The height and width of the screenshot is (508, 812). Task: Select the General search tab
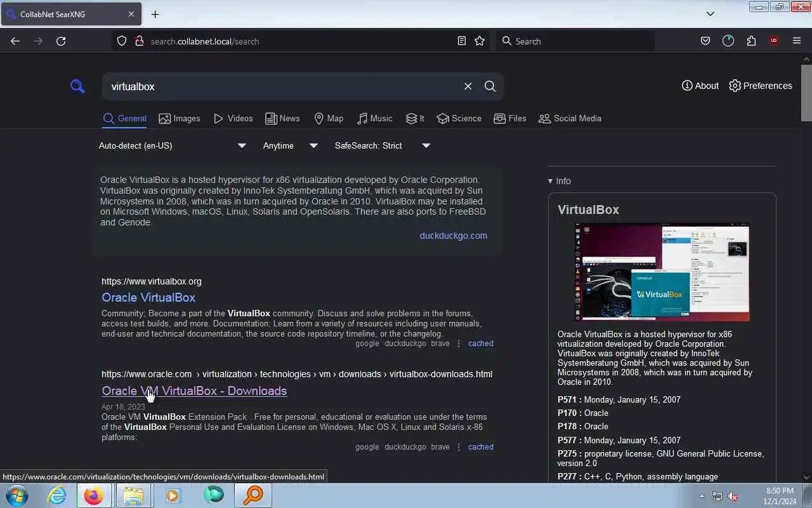125,119
